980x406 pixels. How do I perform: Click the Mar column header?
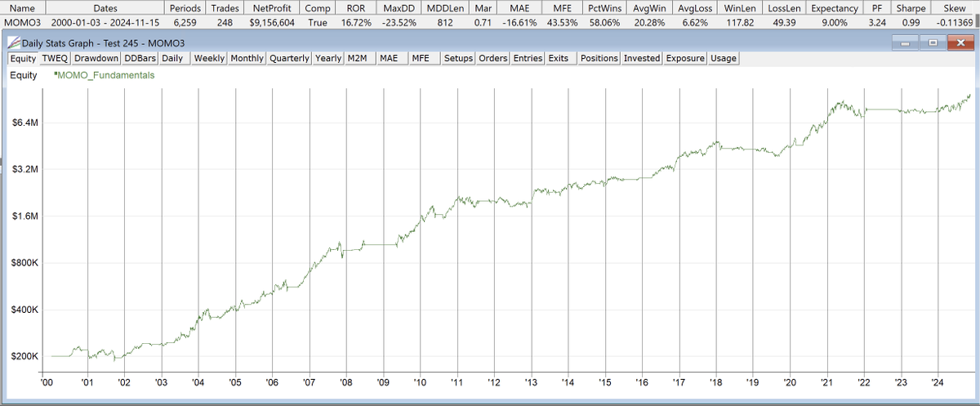click(482, 7)
